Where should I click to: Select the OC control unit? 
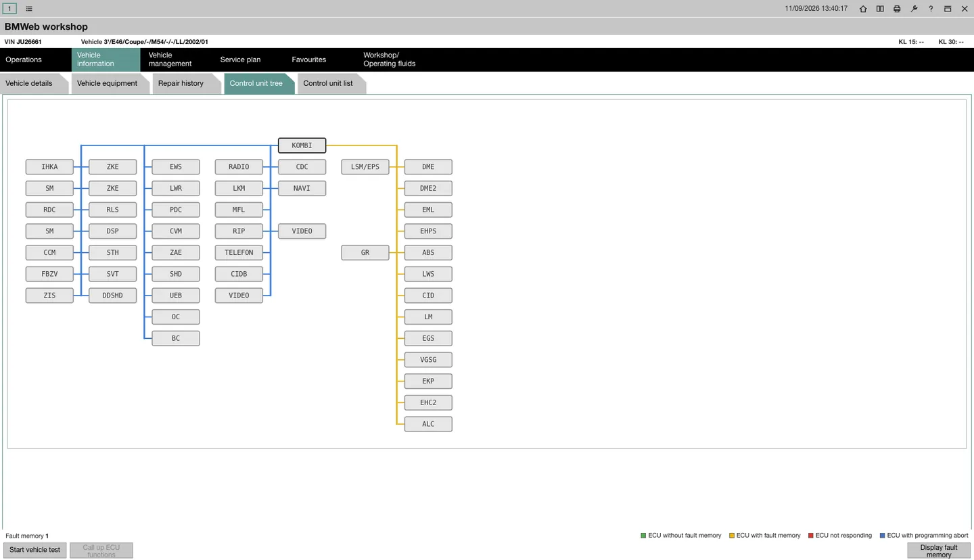tap(176, 317)
